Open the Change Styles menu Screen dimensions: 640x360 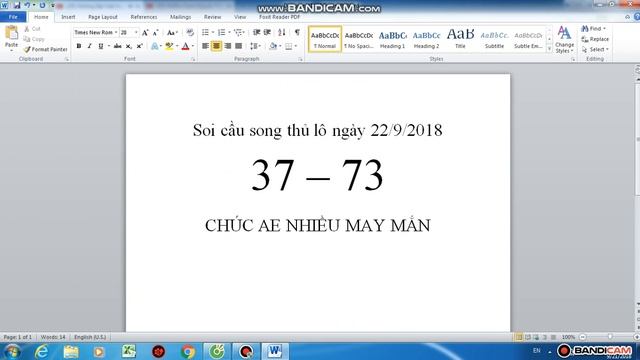[x=564, y=40]
